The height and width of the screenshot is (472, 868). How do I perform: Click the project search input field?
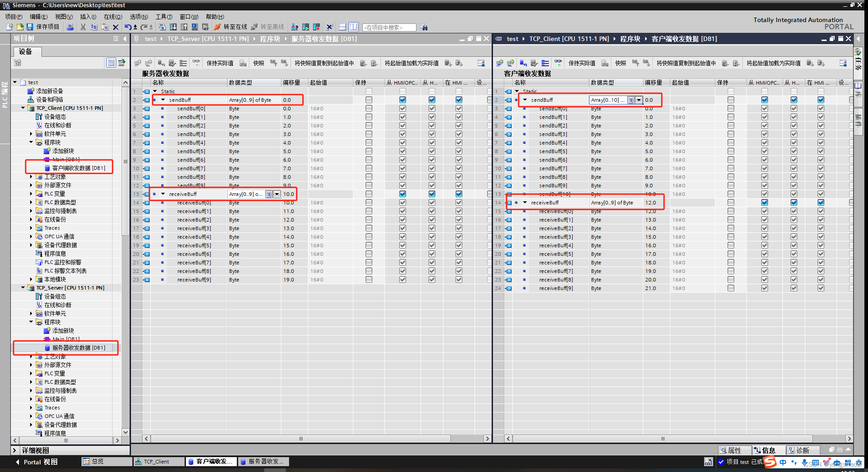click(x=389, y=27)
